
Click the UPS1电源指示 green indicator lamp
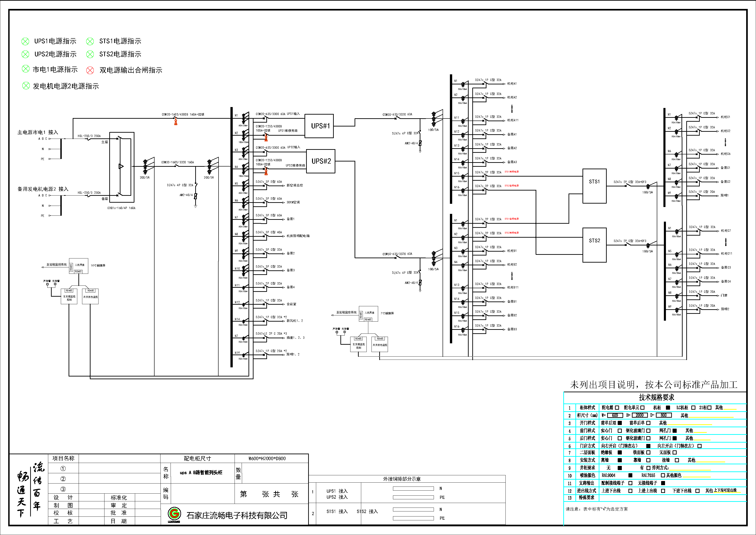pos(25,41)
